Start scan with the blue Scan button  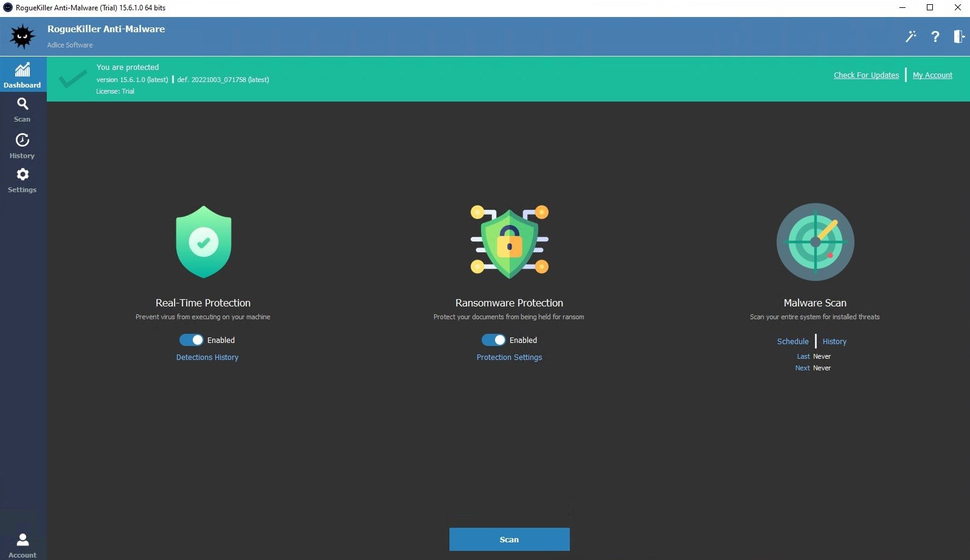click(x=510, y=539)
